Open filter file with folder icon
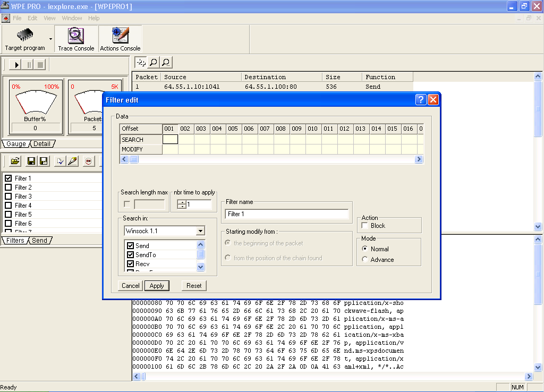The height and width of the screenshot is (392, 544). 15,161
